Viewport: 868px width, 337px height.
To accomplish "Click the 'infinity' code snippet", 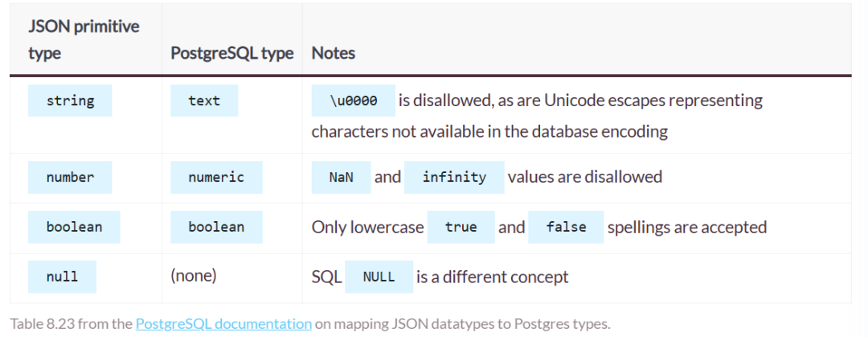I will [454, 177].
